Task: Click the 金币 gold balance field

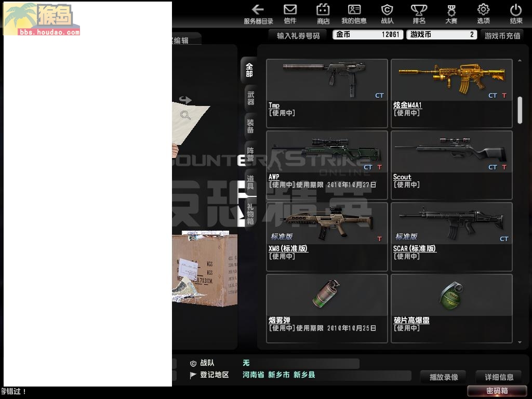Action: [x=368, y=35]
